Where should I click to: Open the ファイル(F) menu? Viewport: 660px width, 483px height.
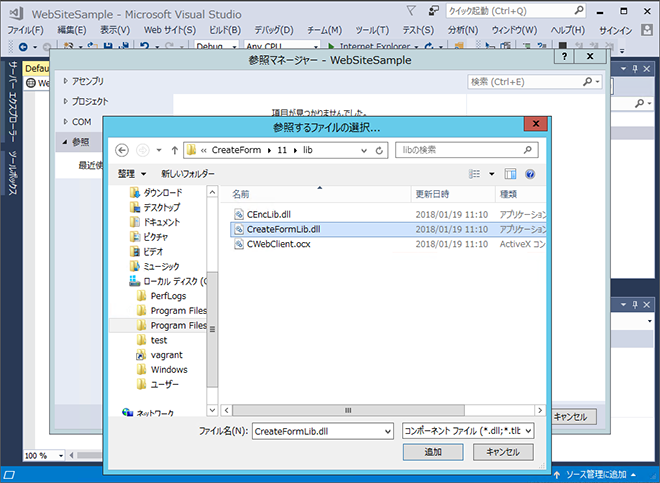25,30
